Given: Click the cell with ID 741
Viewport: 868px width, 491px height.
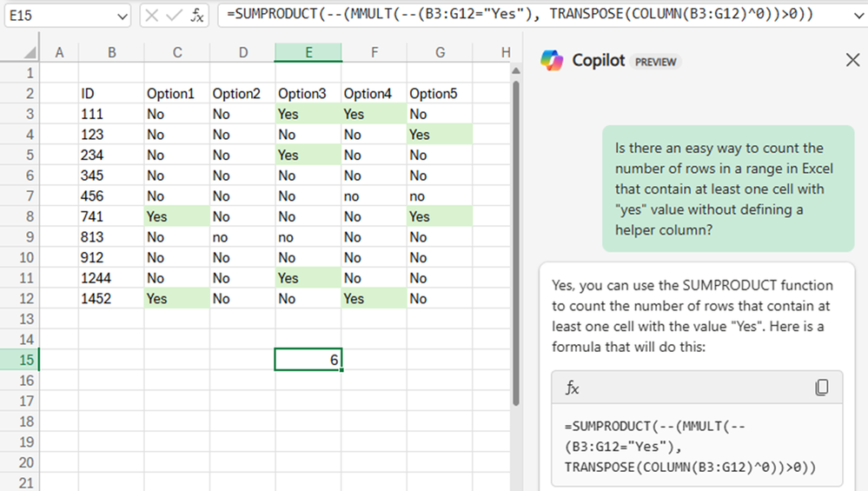Looking at the screenshot, I should (x=111, y=216).
